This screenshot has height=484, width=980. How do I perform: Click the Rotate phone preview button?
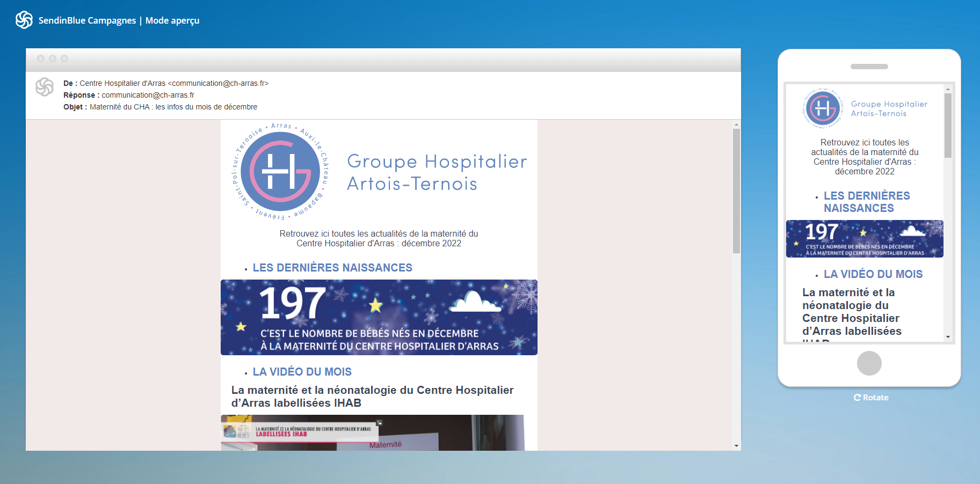tap(870, 398)
